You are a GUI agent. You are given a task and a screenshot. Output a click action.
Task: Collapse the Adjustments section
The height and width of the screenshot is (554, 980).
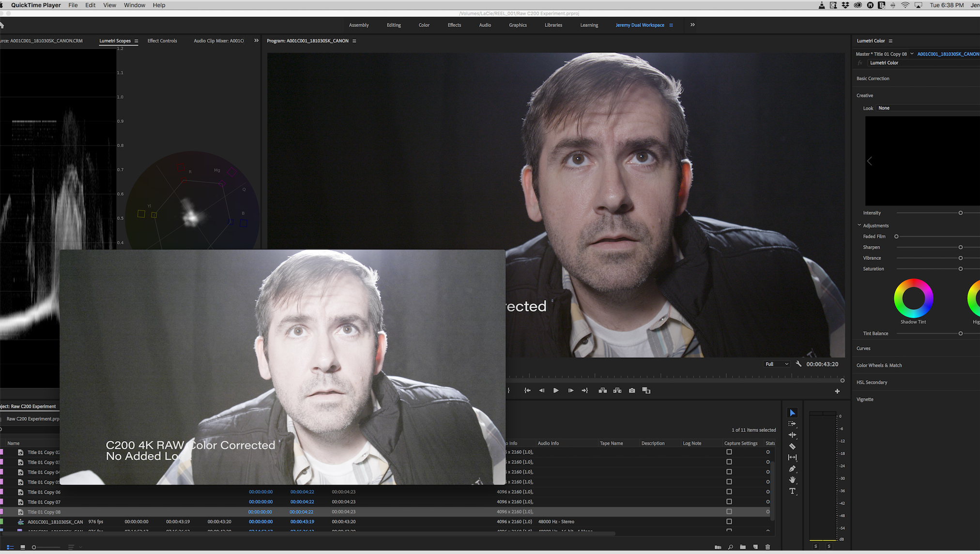click(x=859, y=225)
